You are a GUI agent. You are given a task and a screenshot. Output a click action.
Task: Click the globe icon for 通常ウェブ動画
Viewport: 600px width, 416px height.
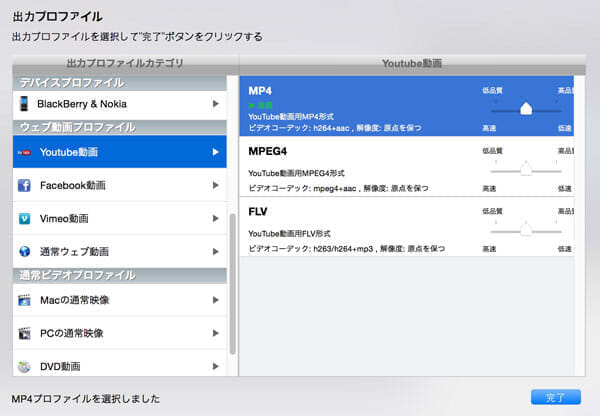[24, 251]
